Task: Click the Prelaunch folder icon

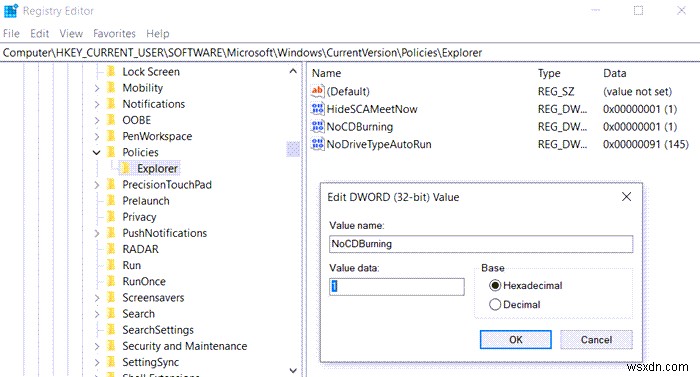Action: point(111,201)
